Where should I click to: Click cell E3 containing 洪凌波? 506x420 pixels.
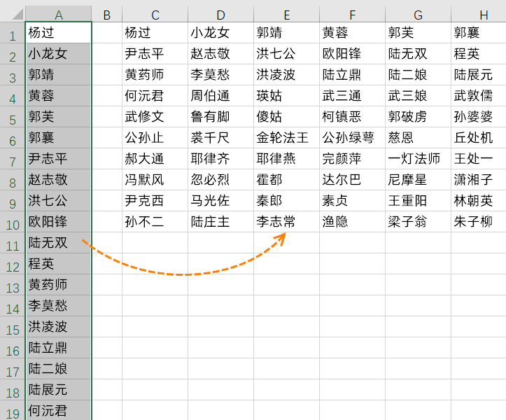(x=287, y=75)
